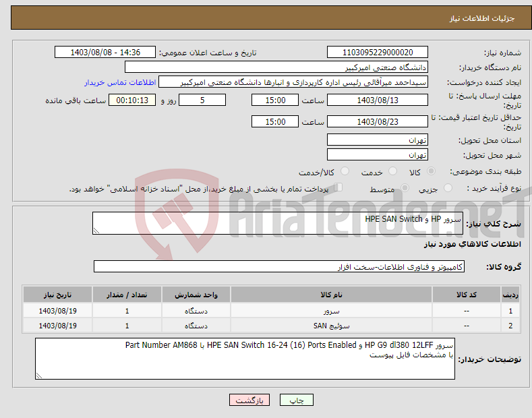Screen dimensions: 532x418
Task: Click the چاپ (print) button
Action: (x=296, y=400)
